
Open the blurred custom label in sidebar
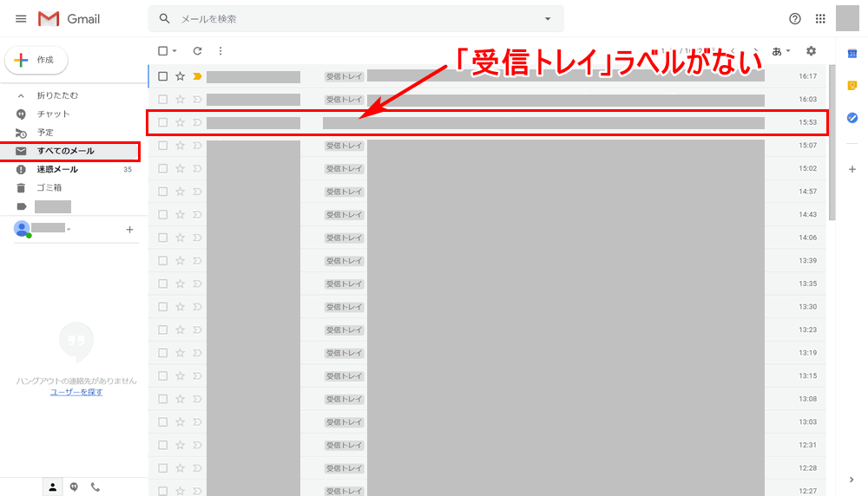[x=53, y=206]
